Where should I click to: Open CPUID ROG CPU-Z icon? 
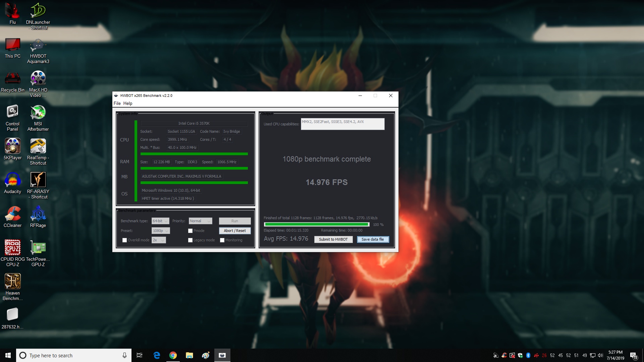(x=13, y=253)
